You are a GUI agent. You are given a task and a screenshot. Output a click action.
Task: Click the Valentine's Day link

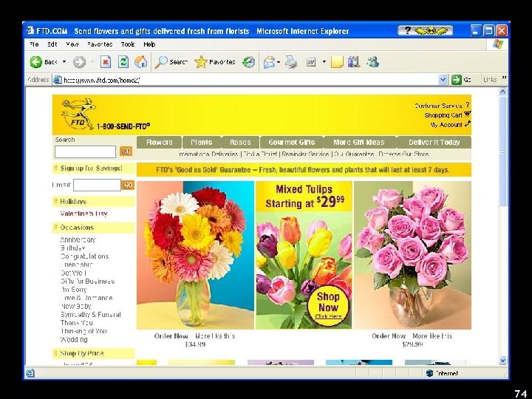[83, 214]
